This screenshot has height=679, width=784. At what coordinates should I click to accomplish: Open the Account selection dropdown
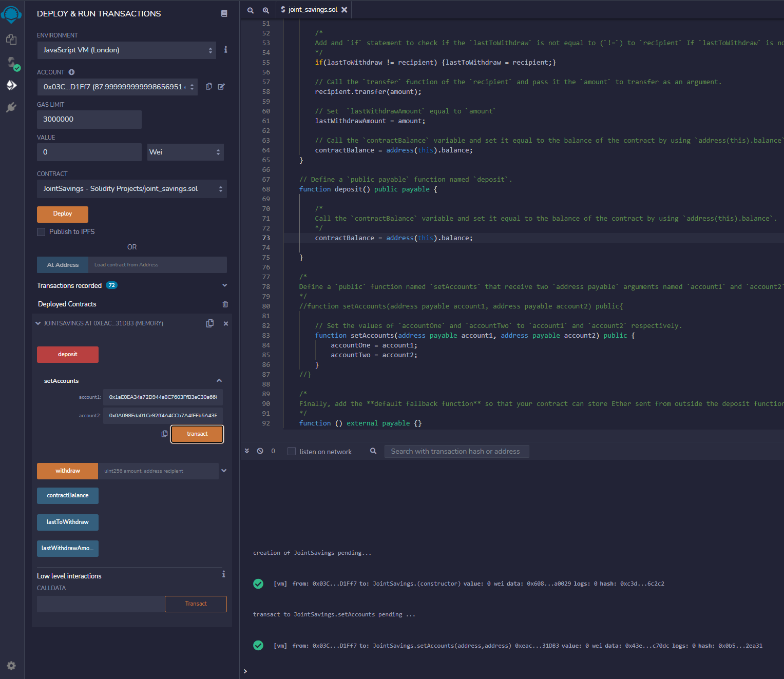pos(118,87)
